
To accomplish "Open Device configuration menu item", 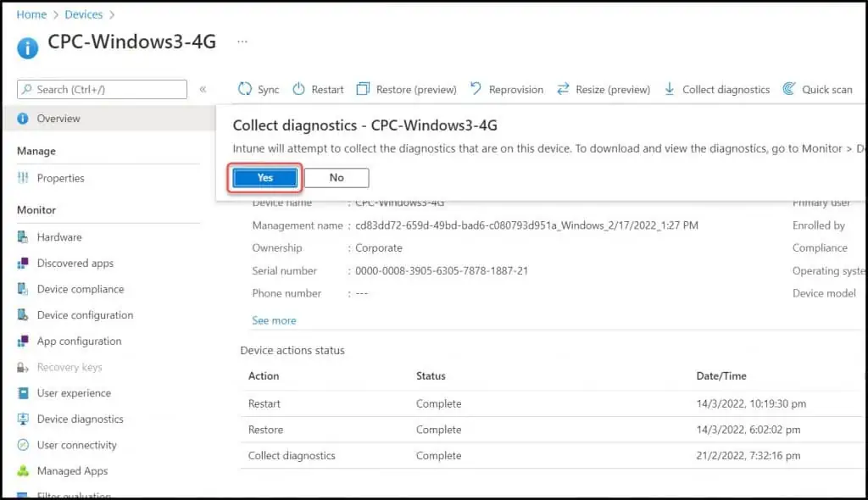I will [86, 315].
